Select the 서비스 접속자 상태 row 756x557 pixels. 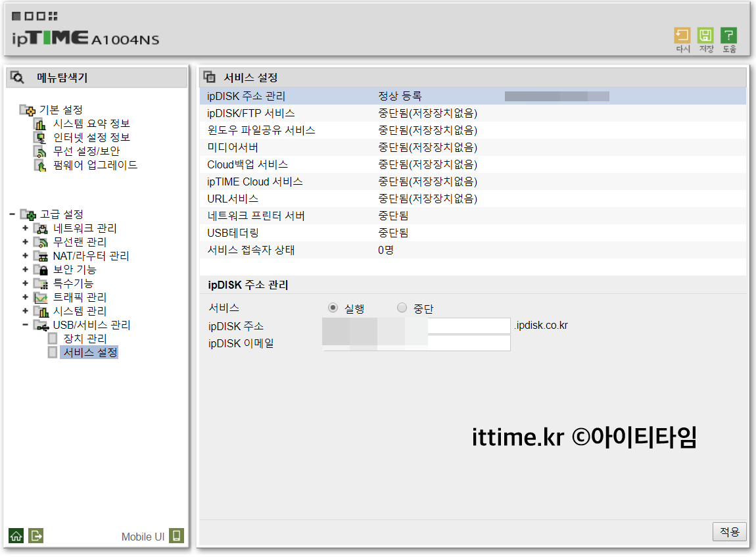(x=473, y=251)
